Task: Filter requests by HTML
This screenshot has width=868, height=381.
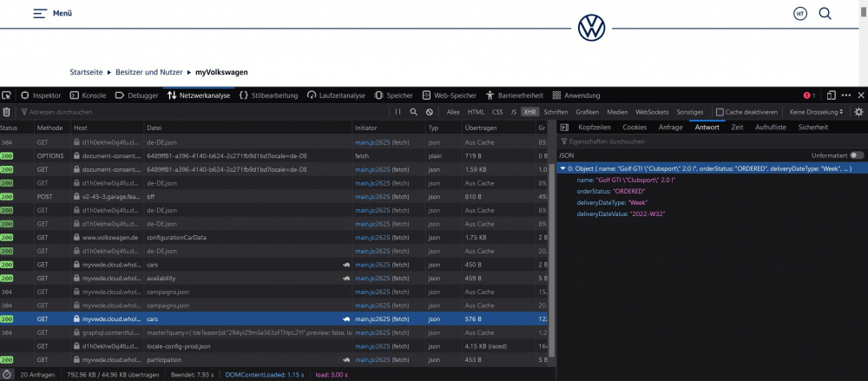Action: 476,112
